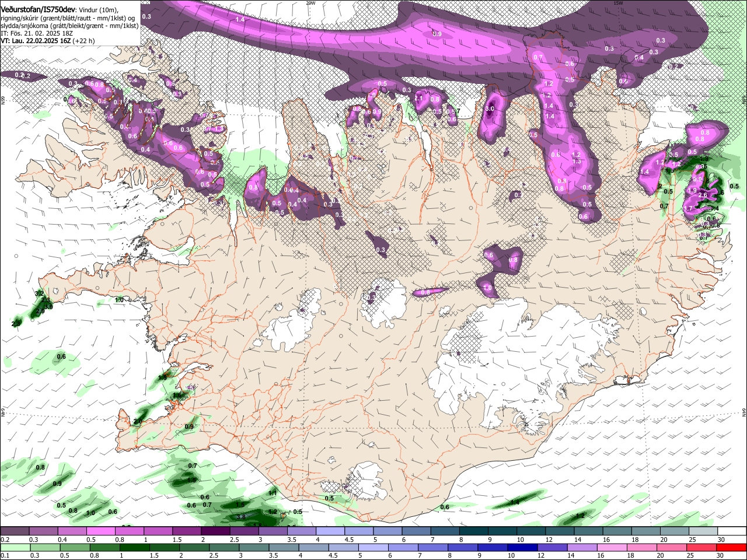Click the white swatch above the upper 30 label

731,531
